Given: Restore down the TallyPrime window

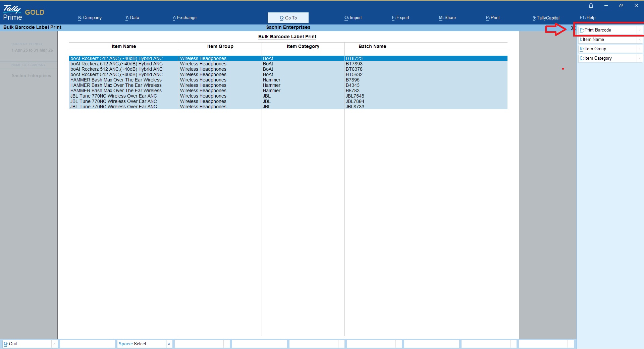Looking at the screenshot, I should (621, 6).
